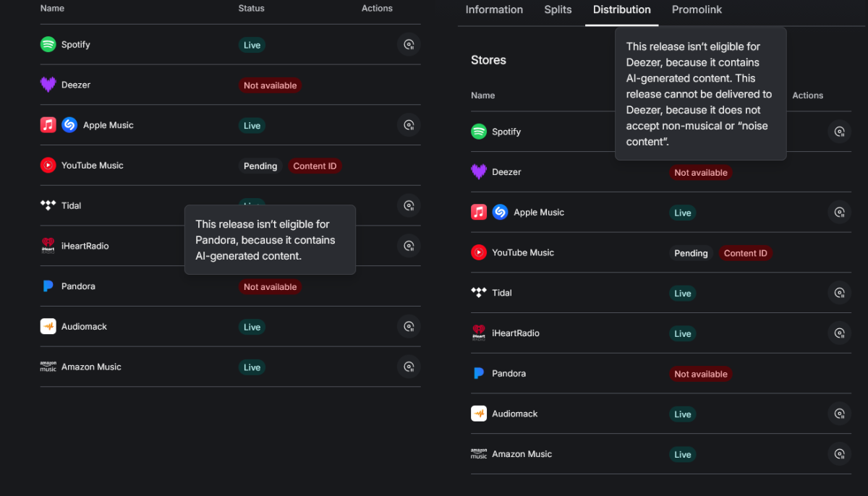The height and width of the screenshot is (496, 868).
Task: Click YouTube Music Content ID badge in left panel
Action: point(315,166)
